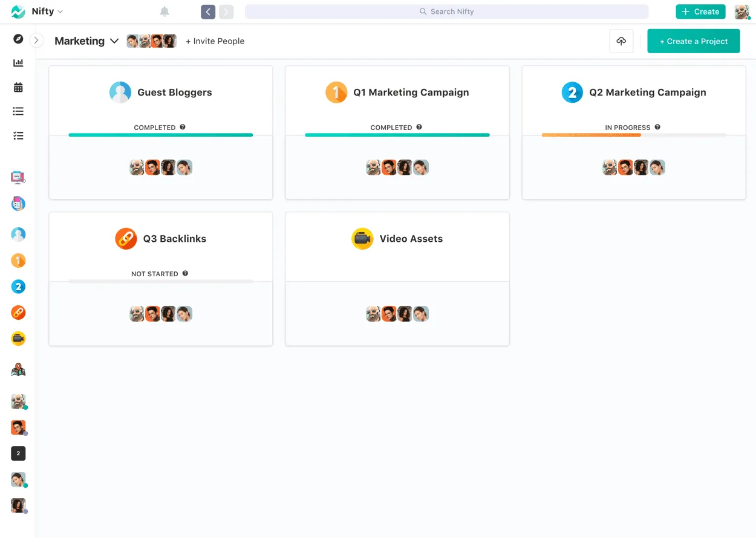Click the cloud upload icon near Create a Project
The width and height of the screenshot is (756, 538).
(621, 41)
